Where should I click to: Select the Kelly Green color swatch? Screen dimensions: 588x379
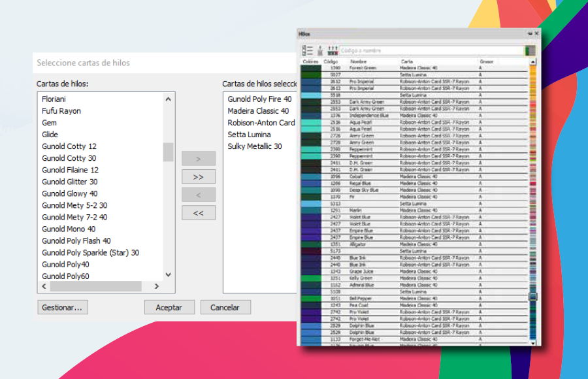311,278
